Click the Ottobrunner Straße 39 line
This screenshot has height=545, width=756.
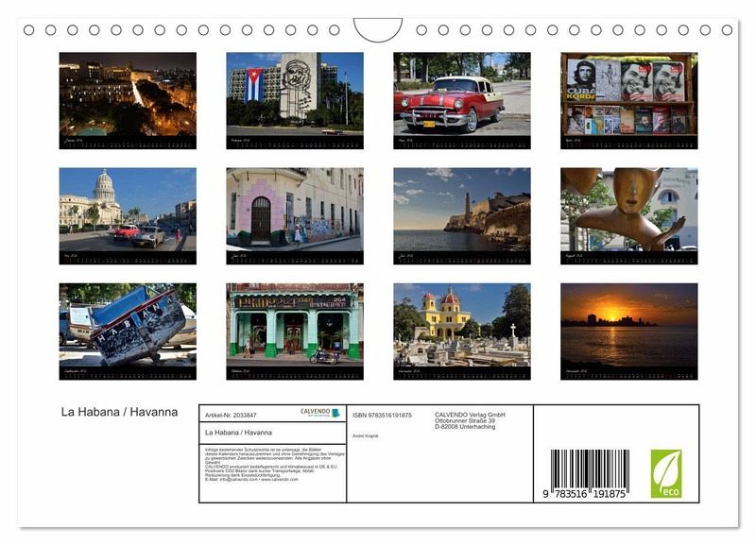[x=465, y=420]
